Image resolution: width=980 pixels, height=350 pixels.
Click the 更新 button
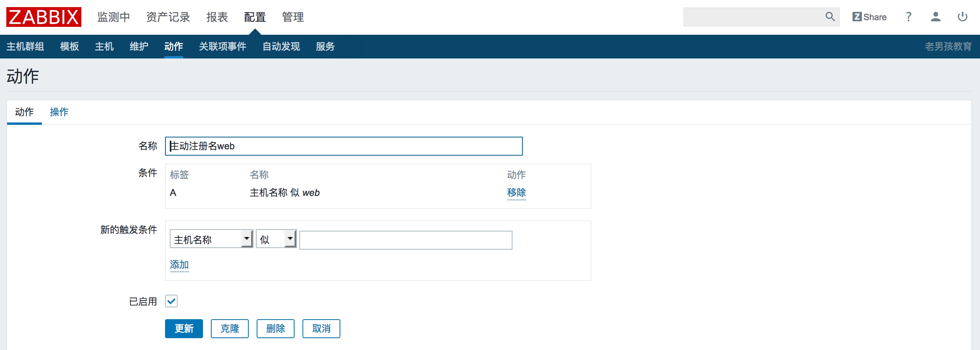[184, 328]
